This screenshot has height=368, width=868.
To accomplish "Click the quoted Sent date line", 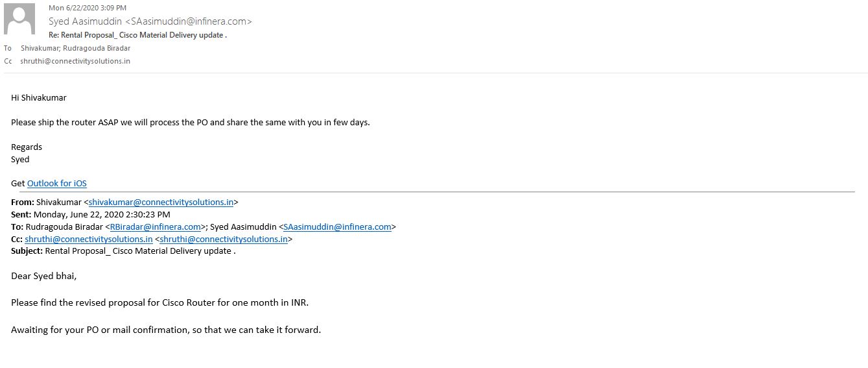I will (x=91, y=214).
